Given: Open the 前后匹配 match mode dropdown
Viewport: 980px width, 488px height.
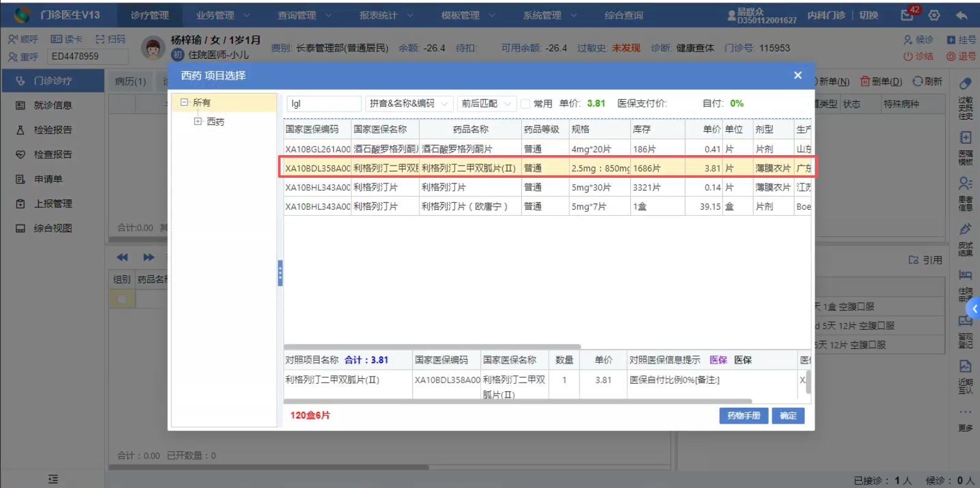Looking at the screenshot, I should pos(486,104).
